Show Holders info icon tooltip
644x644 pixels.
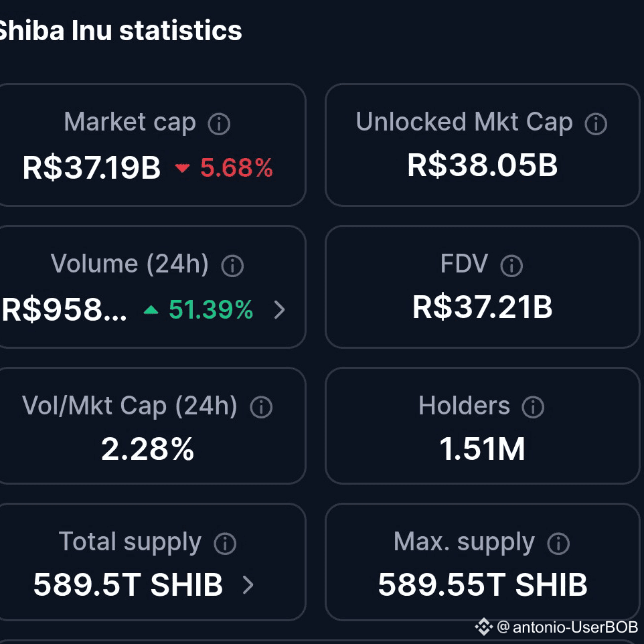[x=533, y=408]
